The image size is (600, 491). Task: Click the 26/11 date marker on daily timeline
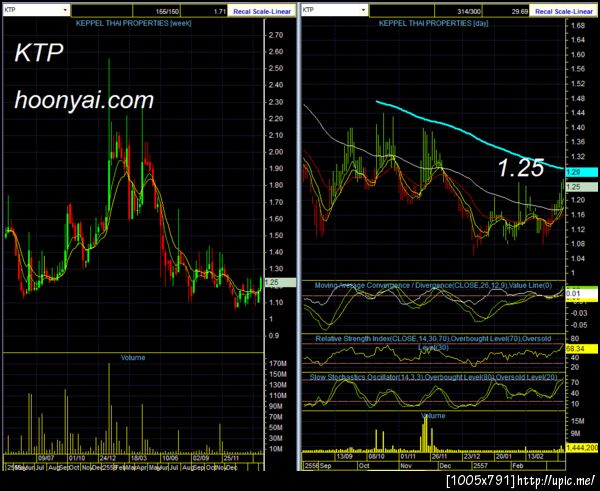coord(440,456)
